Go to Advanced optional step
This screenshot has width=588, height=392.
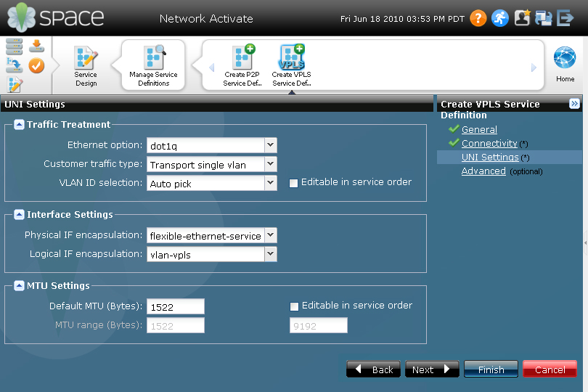pos(483,171)
